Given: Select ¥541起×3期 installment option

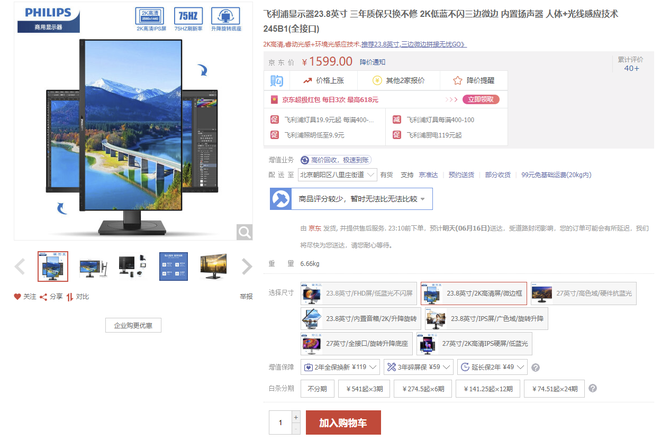Looking at the screenshot, I should click(x=365, y=388).
